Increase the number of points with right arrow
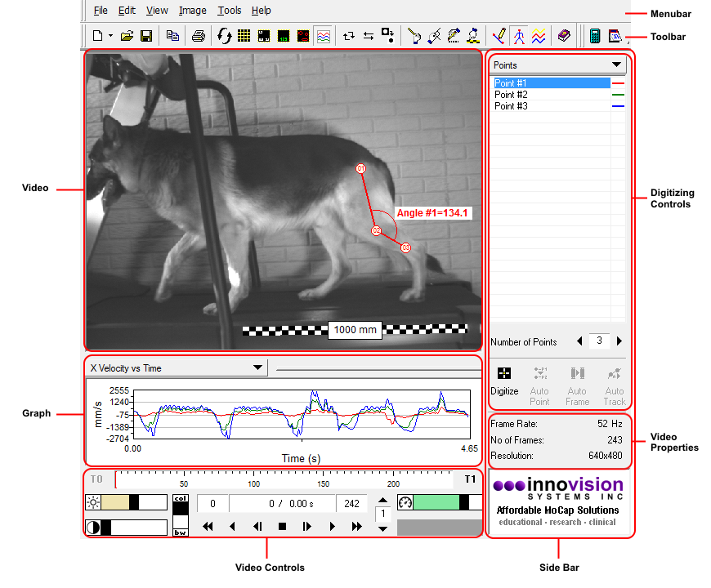Viewport: 711px width, 588px height. tap(619, 341)
